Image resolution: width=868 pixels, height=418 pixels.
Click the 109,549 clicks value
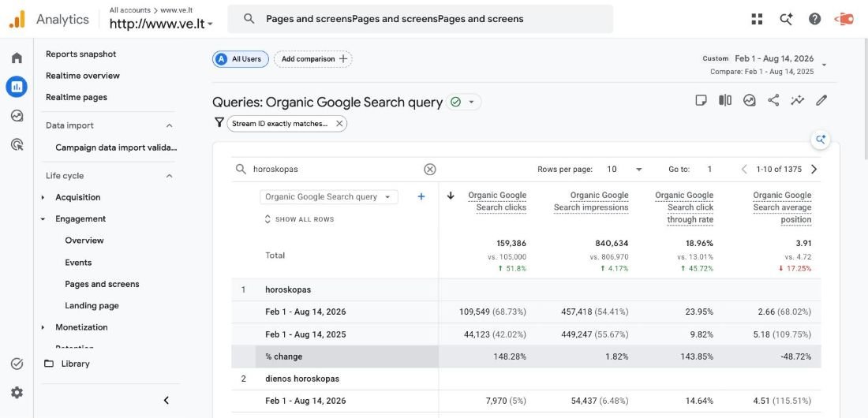click(474, 312)
